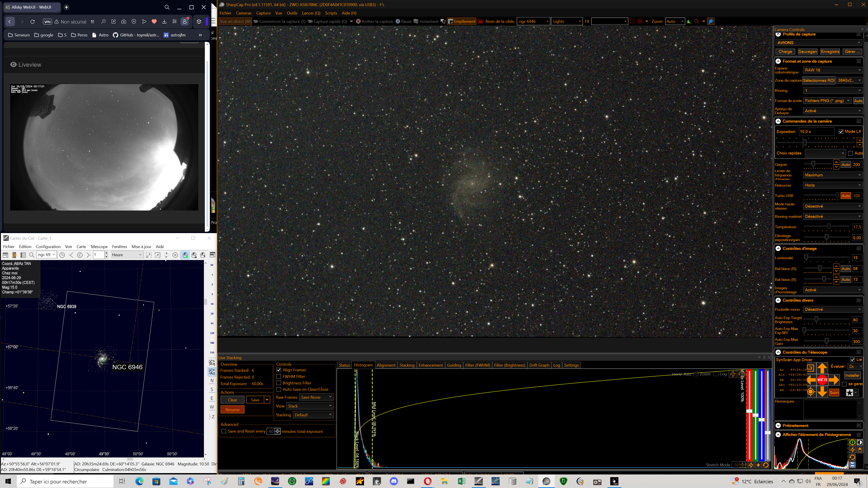Viewport: 868px width, 488px height.
Task: Click the Clear stack button
Action: 232,400
